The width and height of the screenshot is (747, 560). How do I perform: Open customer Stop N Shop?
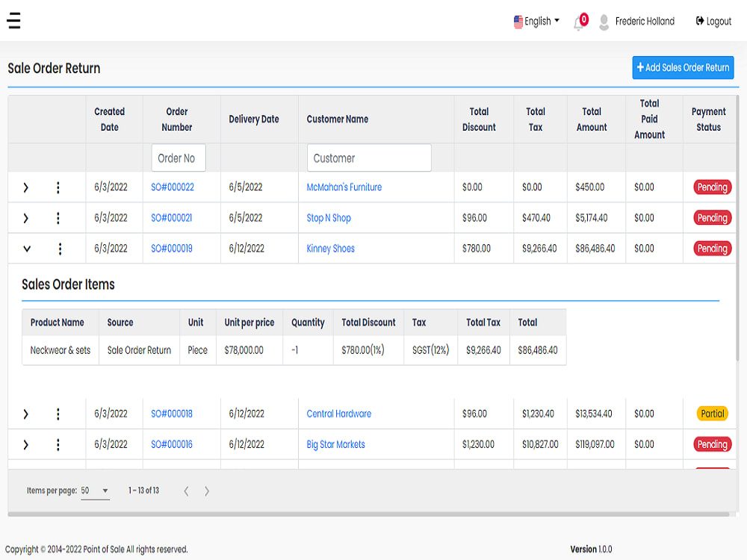click(329, 217)
